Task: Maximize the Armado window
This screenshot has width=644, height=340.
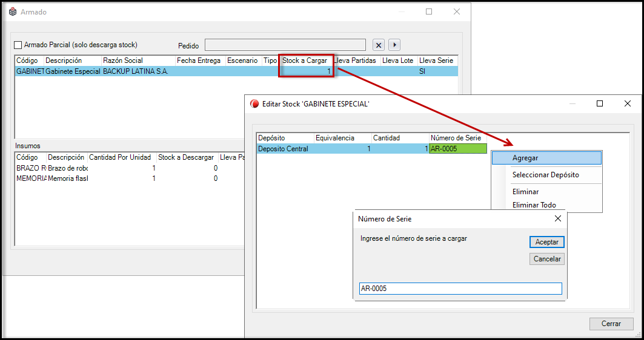Action: point(429,12)
